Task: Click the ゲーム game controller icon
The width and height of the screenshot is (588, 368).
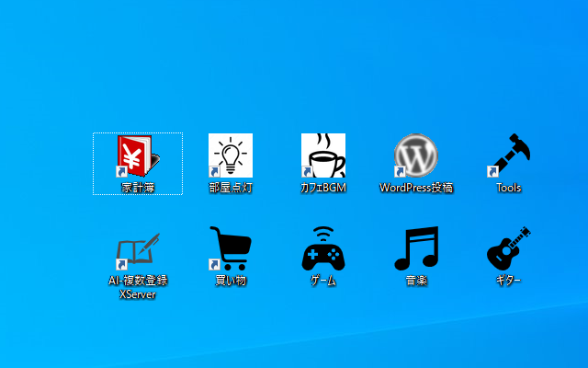Action: tap(323, 248)
